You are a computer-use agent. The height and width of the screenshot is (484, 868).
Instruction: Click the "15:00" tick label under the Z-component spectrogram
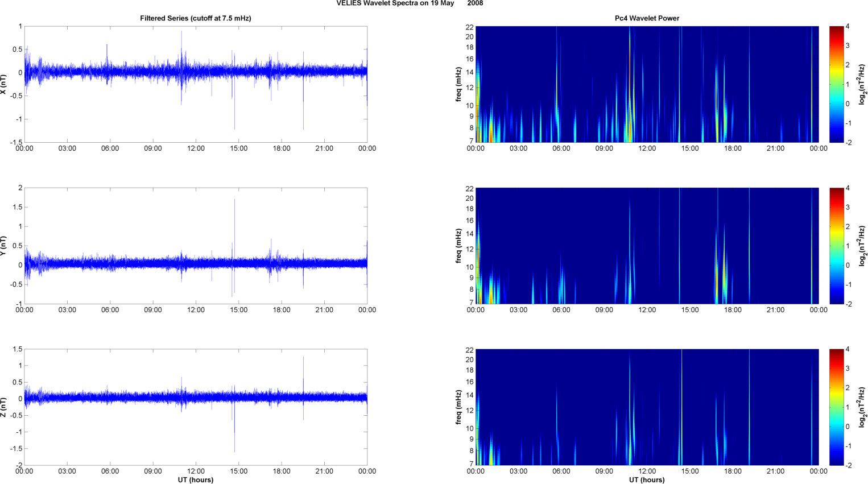click(690, 471)
